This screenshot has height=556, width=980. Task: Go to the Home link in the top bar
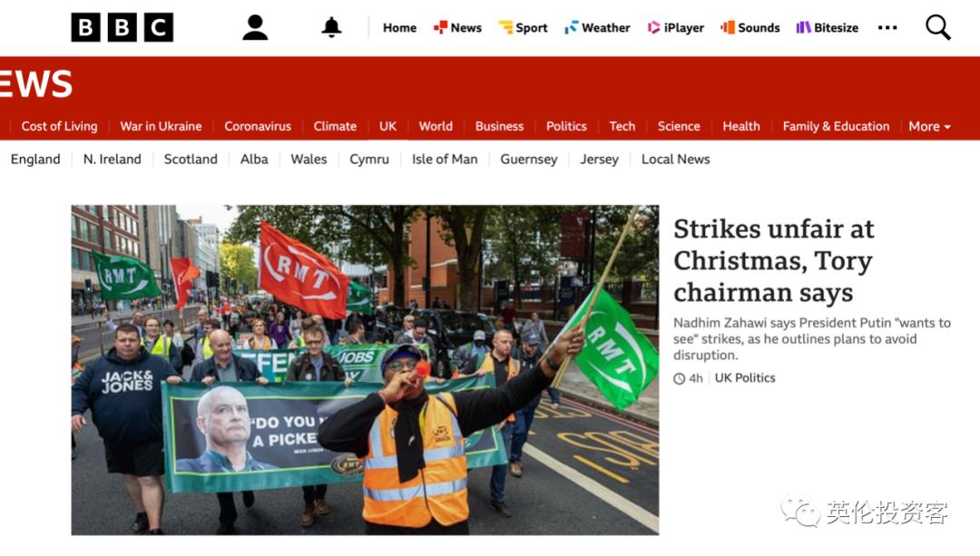coord(399,27)
